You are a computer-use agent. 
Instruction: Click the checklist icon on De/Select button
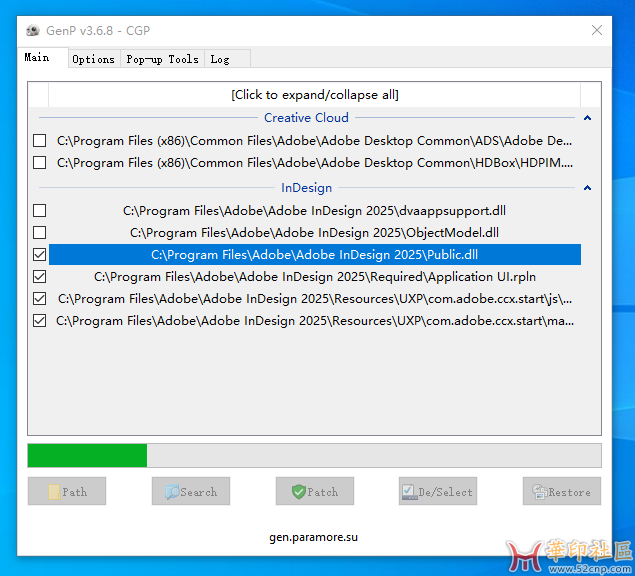pos(409,492)
